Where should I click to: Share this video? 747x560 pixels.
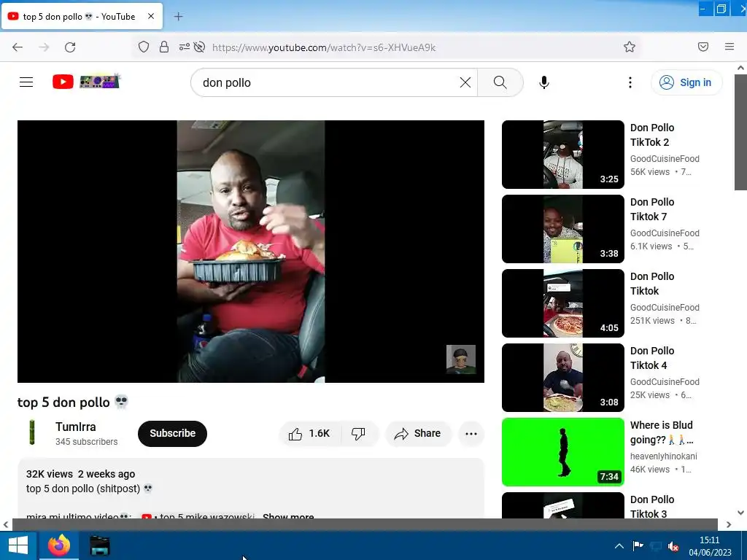417,433
